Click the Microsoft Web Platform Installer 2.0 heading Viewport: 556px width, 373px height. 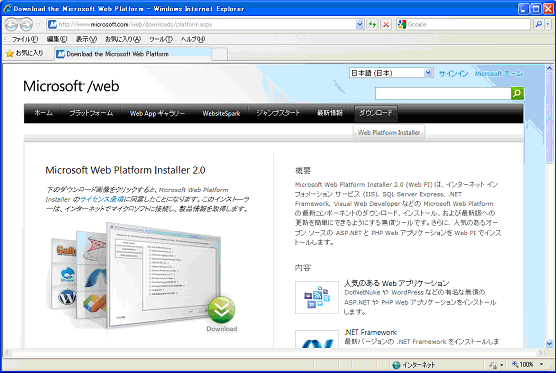(125, 170)
